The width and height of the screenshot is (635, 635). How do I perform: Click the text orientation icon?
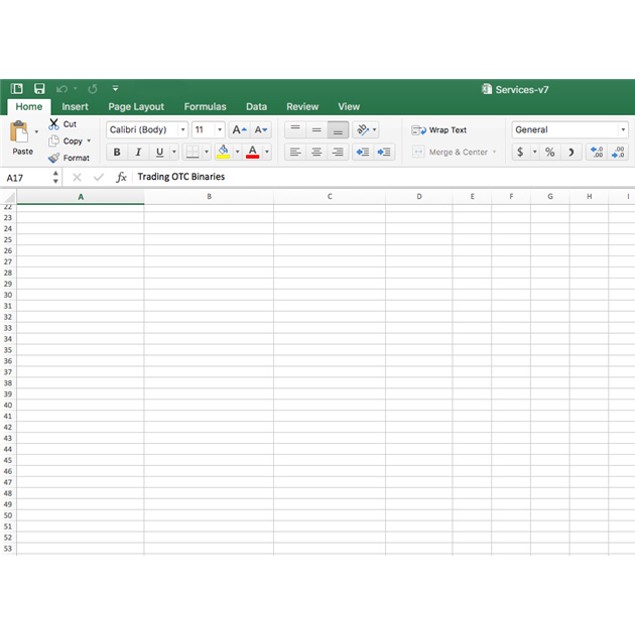point(363,130)
